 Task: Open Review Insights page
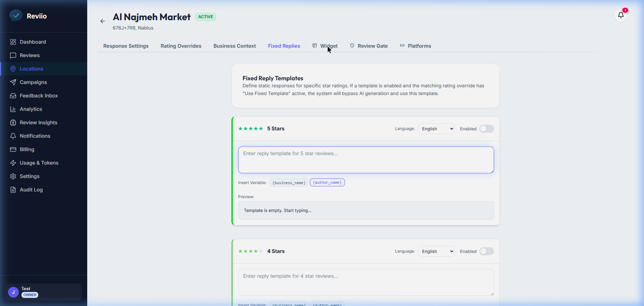click(x=44, y=123)
